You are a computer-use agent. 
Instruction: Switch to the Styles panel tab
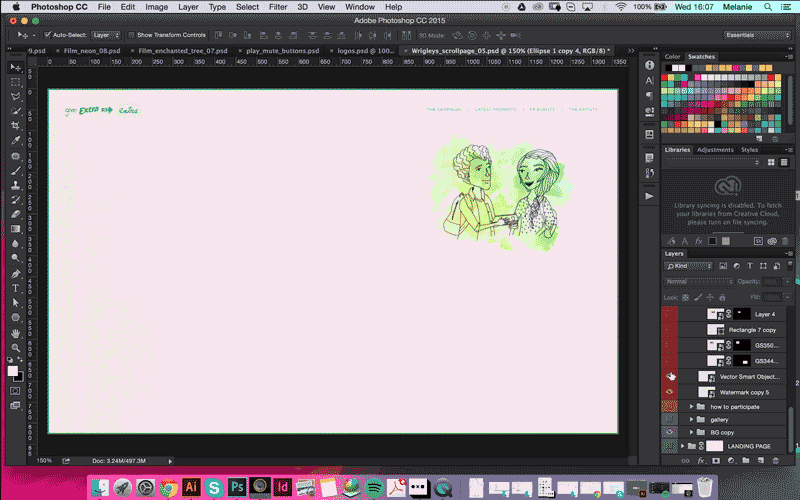[749, 149]
